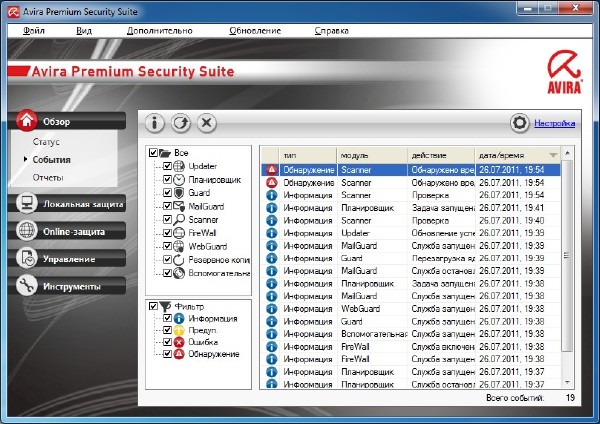The height and width of the screenshot is (424, 600).
Task: Toggle the Все root tree checkbox
Action: coord(153,153)
